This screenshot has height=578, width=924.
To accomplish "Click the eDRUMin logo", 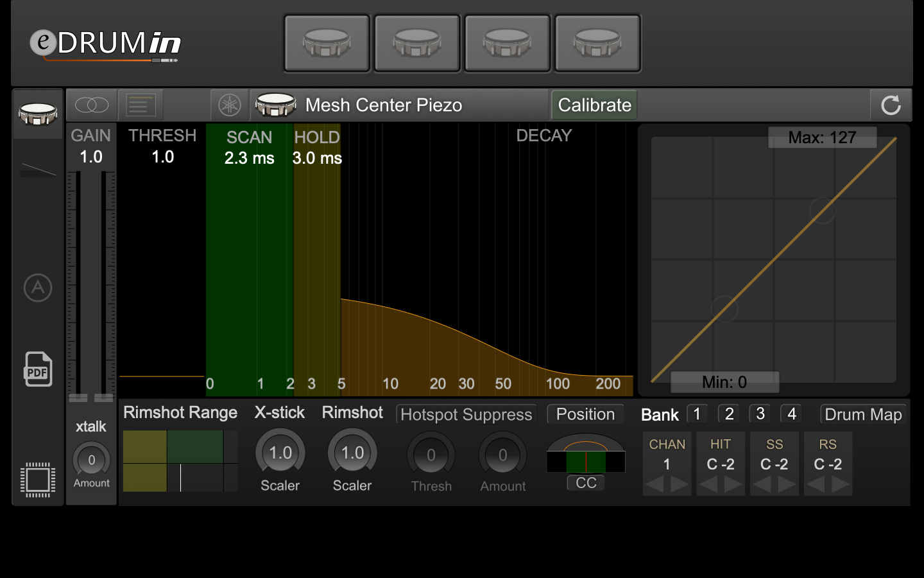I will pyautogui.click(x=106, y=45).
